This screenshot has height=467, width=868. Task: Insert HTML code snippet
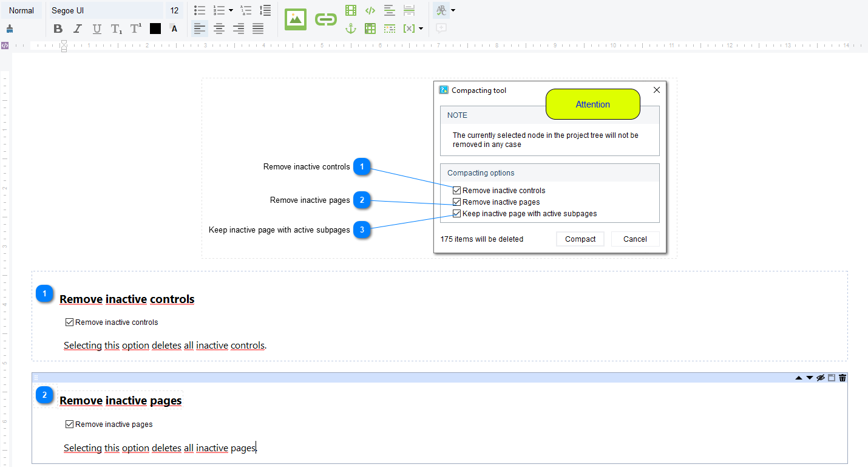point(370,10)
